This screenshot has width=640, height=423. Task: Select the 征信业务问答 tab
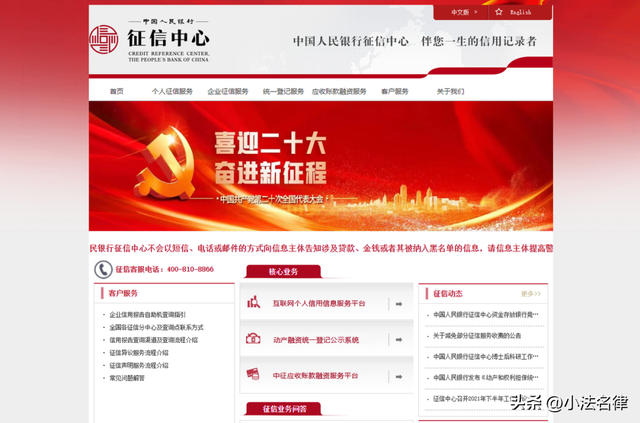(x=284, y=409)
